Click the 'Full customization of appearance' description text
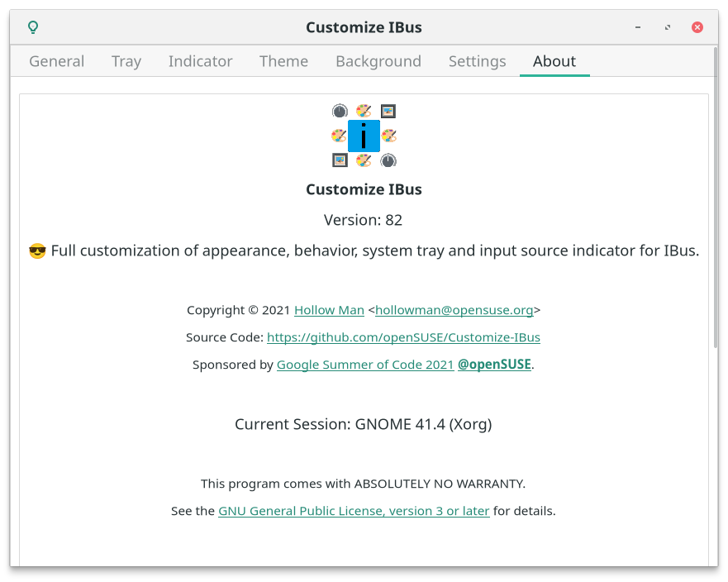This screenshot has width=728, height=582. tap(374, 250)
